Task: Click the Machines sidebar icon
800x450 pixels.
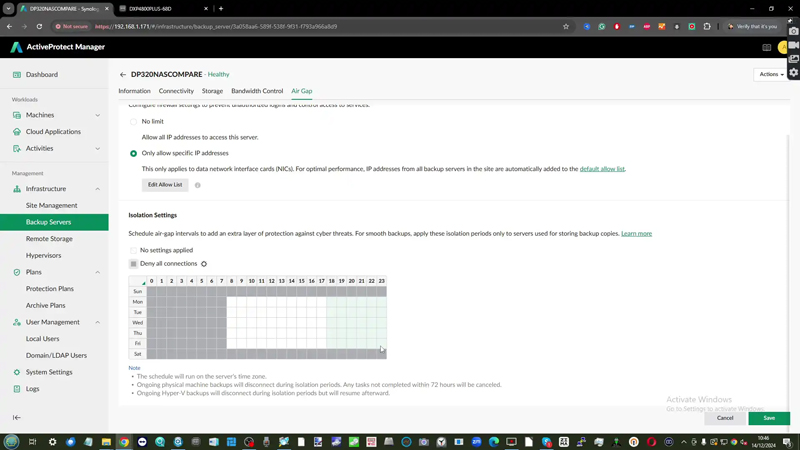Action: [17, 115]
